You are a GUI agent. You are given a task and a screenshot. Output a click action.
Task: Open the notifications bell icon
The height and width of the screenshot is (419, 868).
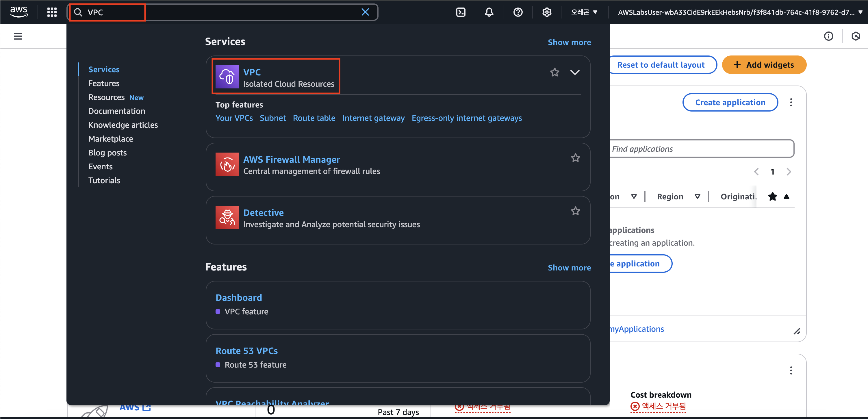tap(489, 12)
